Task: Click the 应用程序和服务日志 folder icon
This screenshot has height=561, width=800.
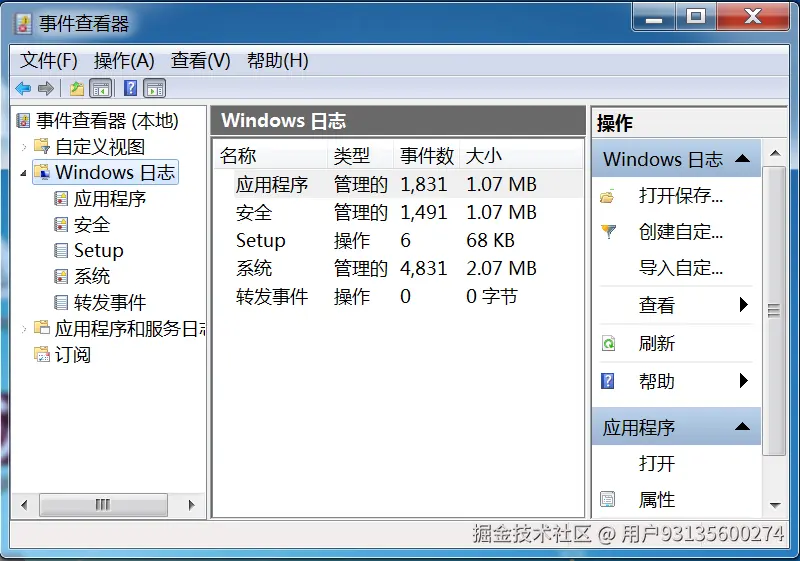Action: click(x=42, y=327)
